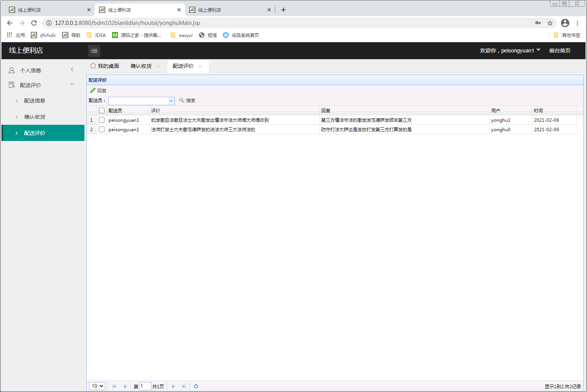Screen dimensions: 587x392
Task: Open the page size dropdown showing 10
Action: click(97, 386)
